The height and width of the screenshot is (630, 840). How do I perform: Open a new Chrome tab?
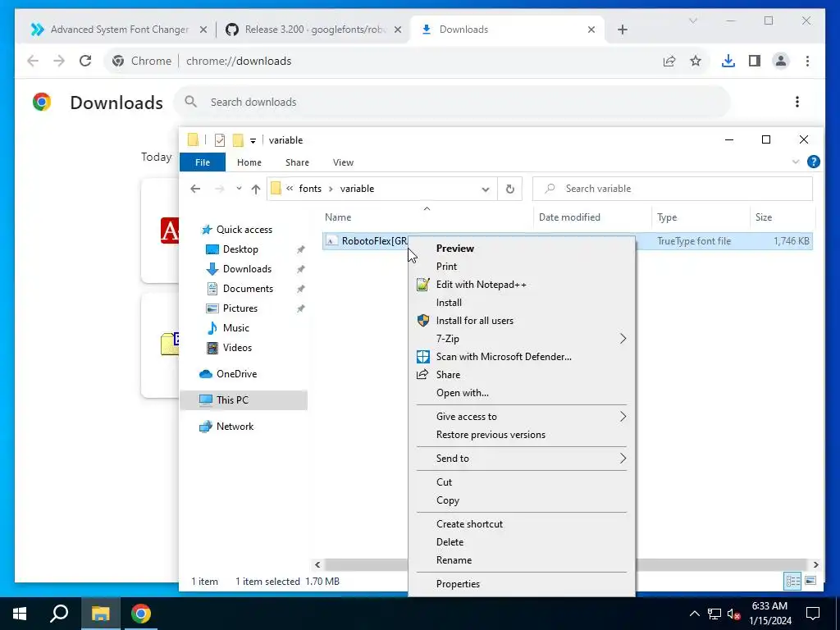(622, 30)
